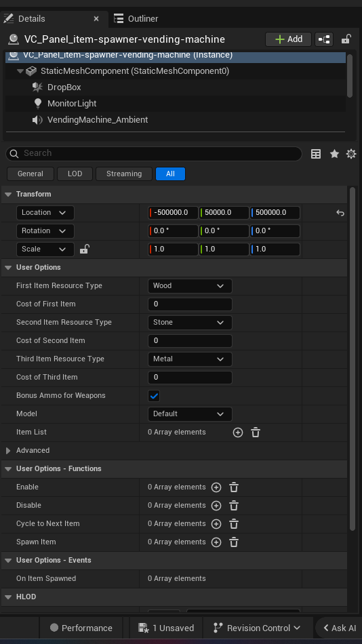The height and width of the screenshot is (644, 362).
Task: Reset Location to default arrow
Action: (340, 213)
